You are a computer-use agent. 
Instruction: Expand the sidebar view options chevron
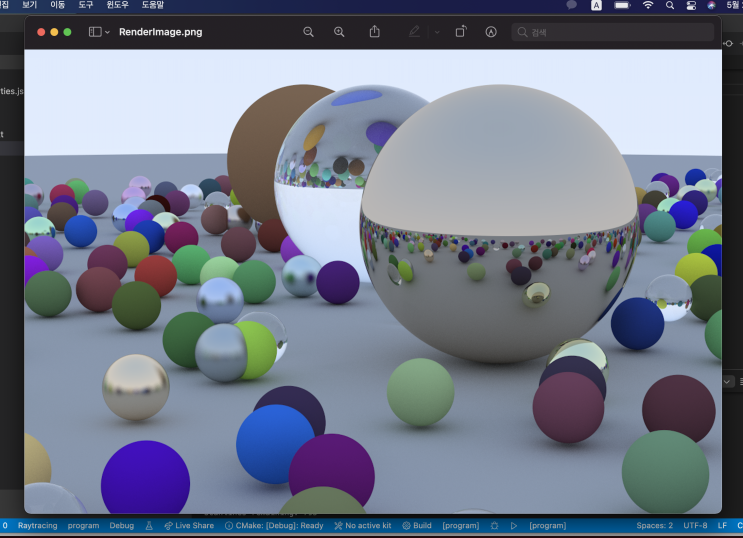(x=107, y=32)
